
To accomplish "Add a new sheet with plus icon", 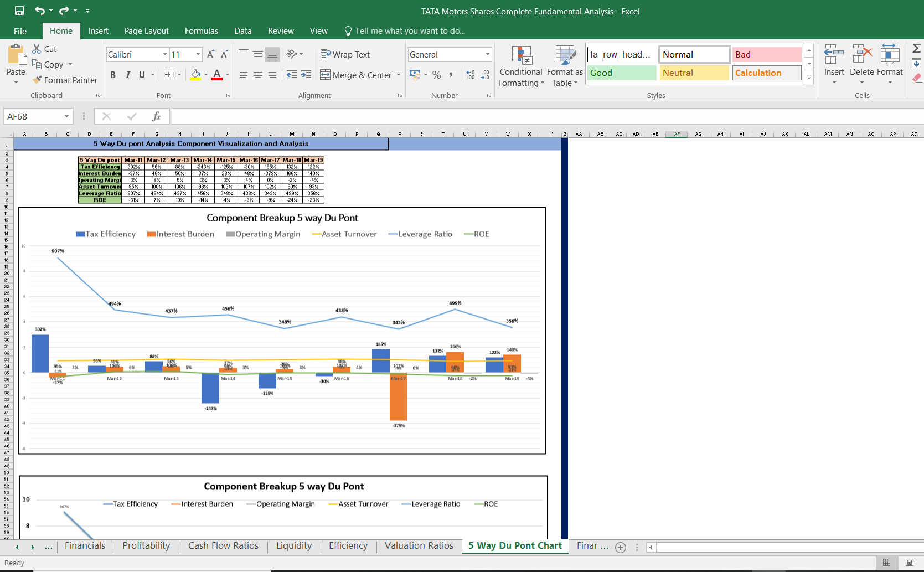I will (x=621, y=548).
